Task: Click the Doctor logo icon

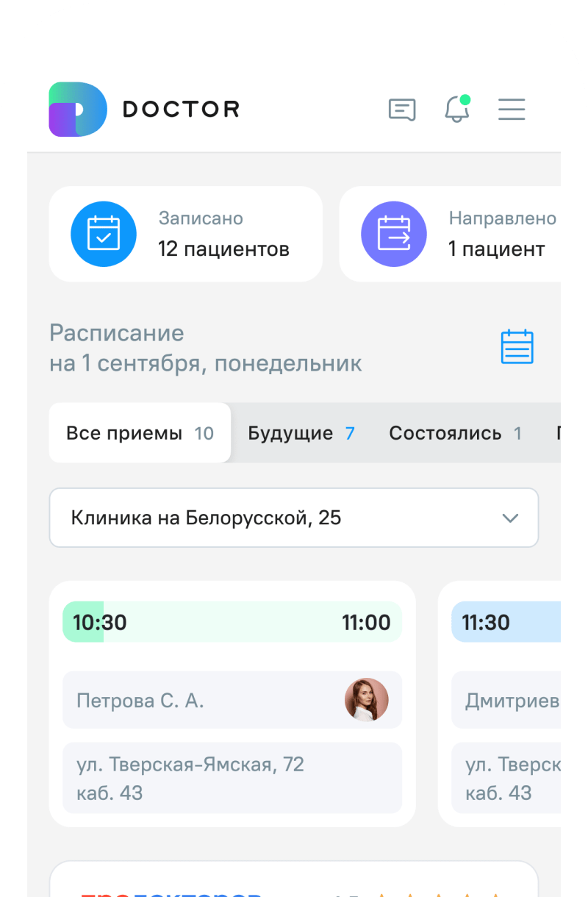Action: click(x=78, y=110)
